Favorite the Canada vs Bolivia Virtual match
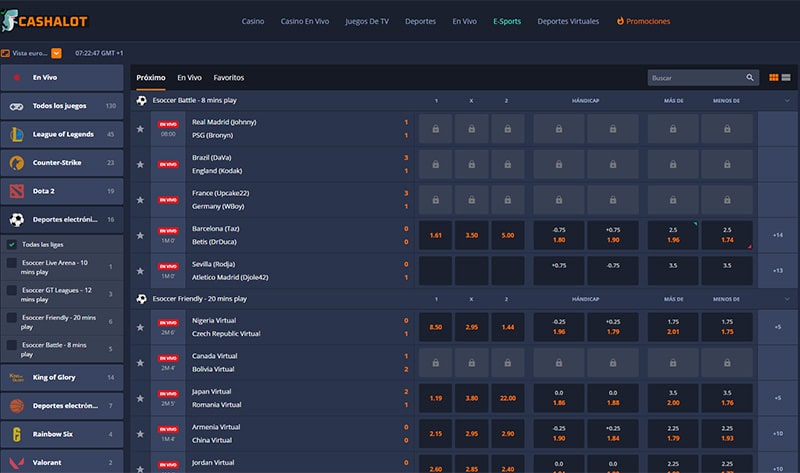Image resolution: width=800 pixels, height=473 pixels. (140, 363)
